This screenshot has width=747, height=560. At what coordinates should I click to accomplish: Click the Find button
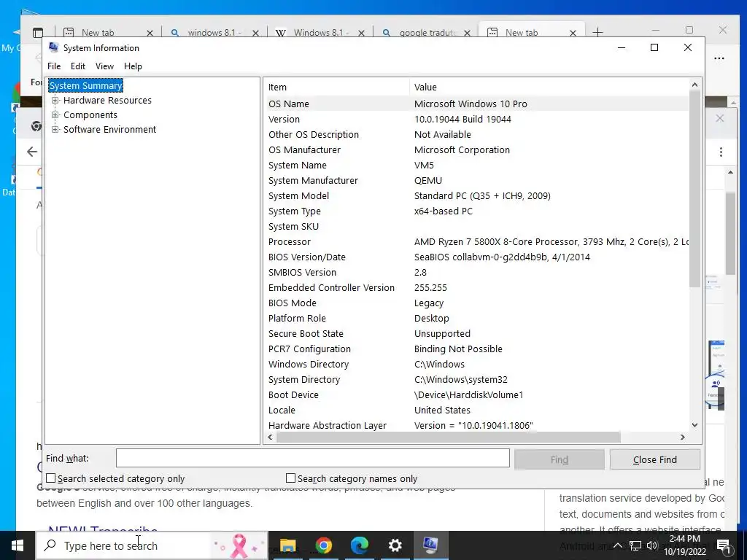point(560,459)
